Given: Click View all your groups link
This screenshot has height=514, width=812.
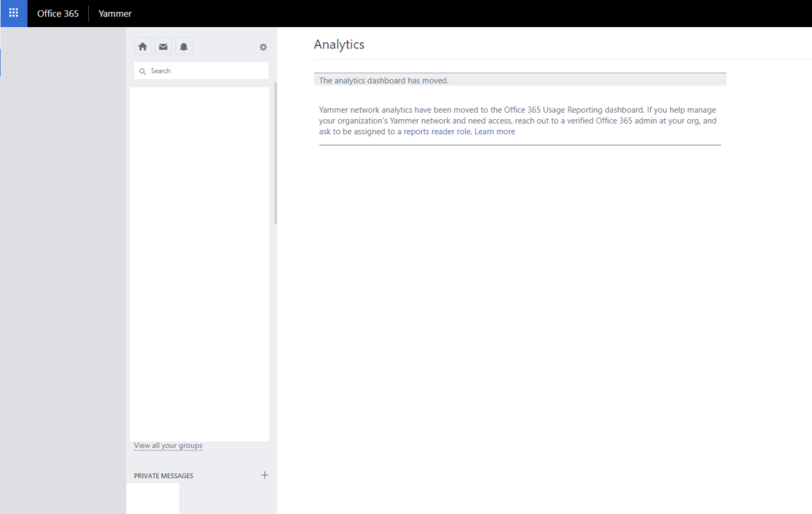Looking at the screenshot, I should click(168, 446).
